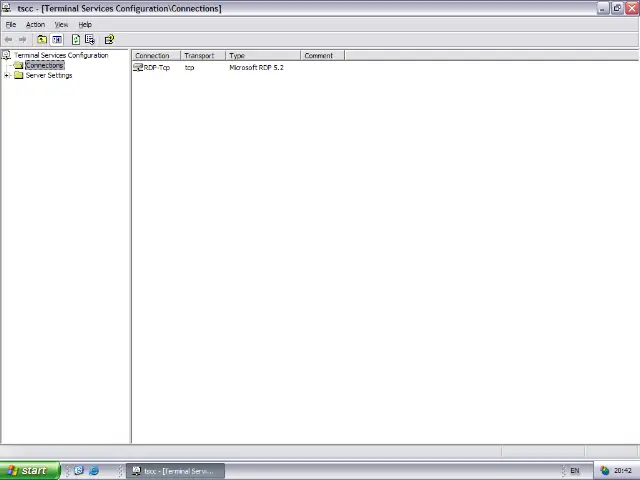
Task: Click the Connections folder icon
Action: [18, 65]
